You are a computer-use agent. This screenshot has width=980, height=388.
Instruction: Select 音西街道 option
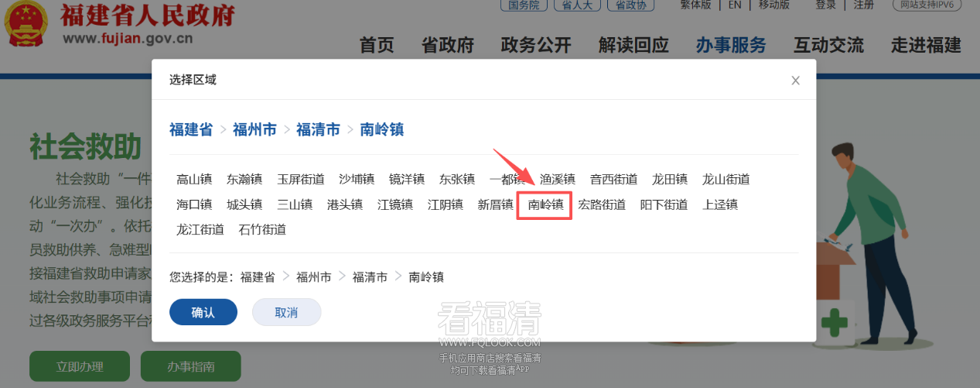[x=614, y=180]
